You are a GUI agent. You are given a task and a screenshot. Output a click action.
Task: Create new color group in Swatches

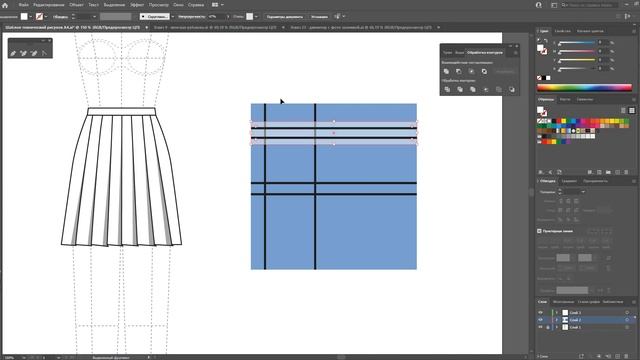608,172
